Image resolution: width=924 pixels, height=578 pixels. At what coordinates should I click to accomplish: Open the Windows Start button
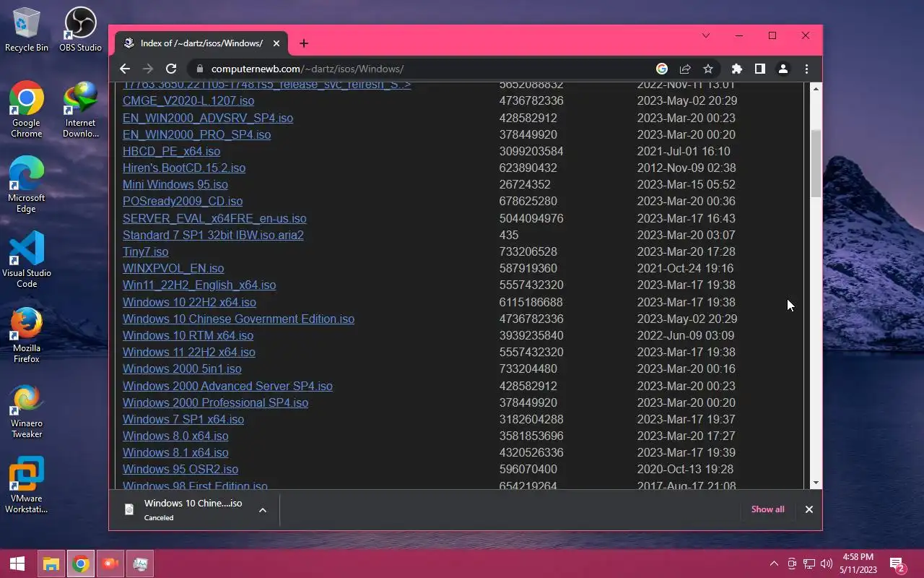(x=17, y=564)
